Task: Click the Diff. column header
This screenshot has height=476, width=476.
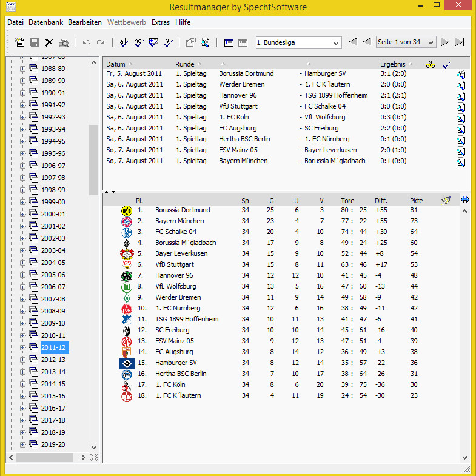Action: [381, 201]
